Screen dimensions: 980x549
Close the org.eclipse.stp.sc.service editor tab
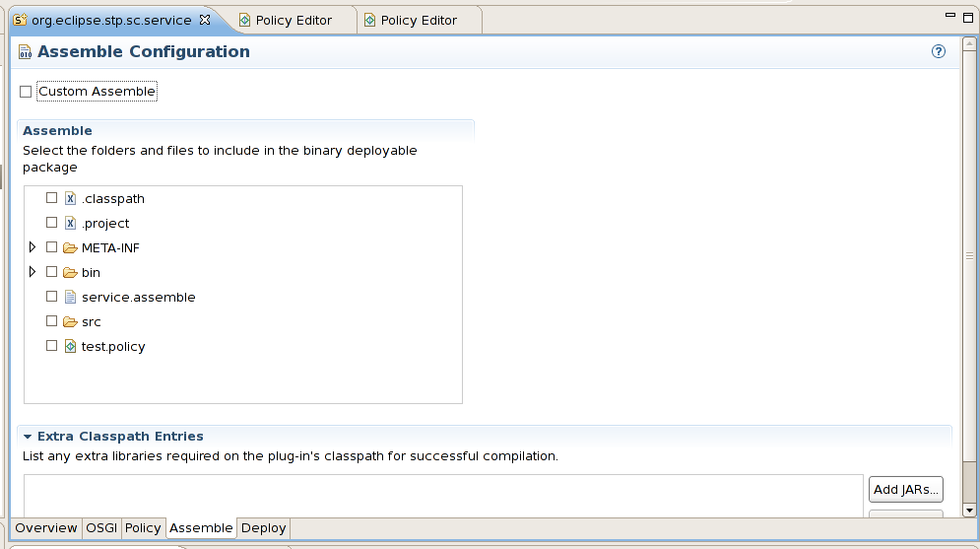205,20
